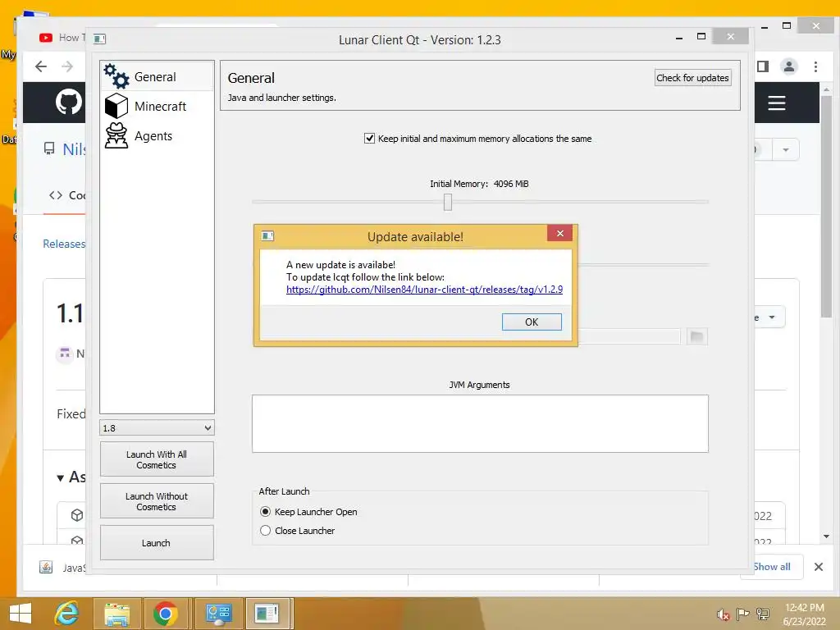Click the muted volume tray icon
The height and width of the screenshot is (630, 840).
coord(723,614)
